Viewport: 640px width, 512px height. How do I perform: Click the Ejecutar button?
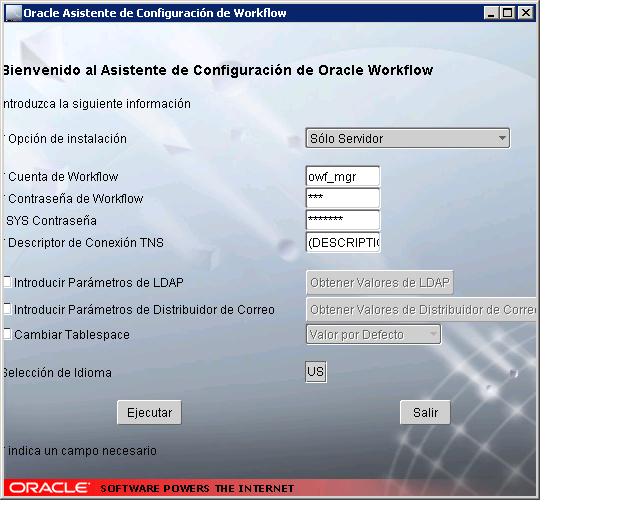(x=149, y=412)
